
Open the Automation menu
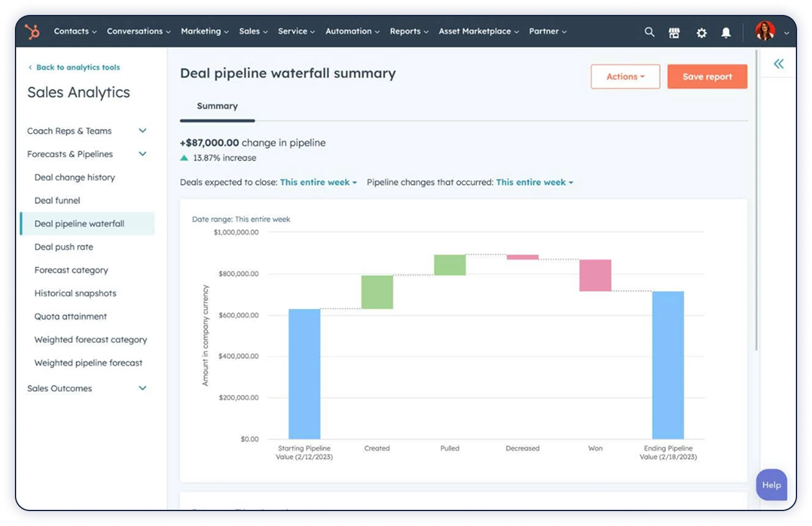353,31
